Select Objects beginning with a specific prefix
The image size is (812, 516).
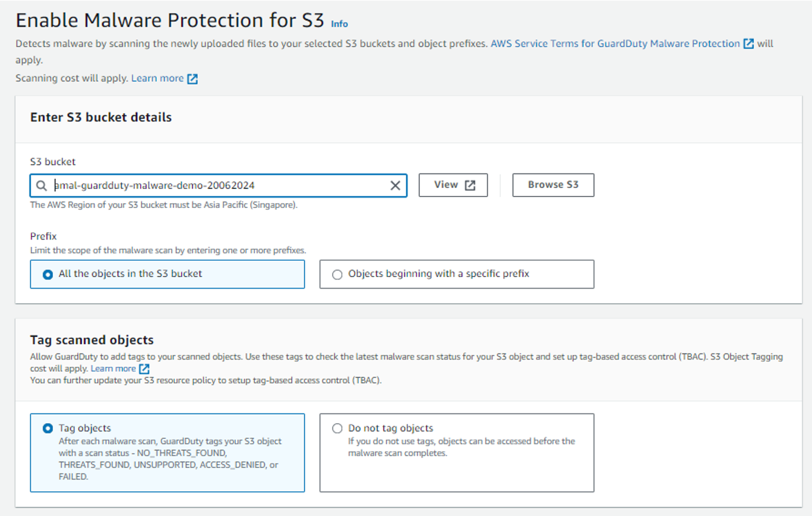pos(457,274)
